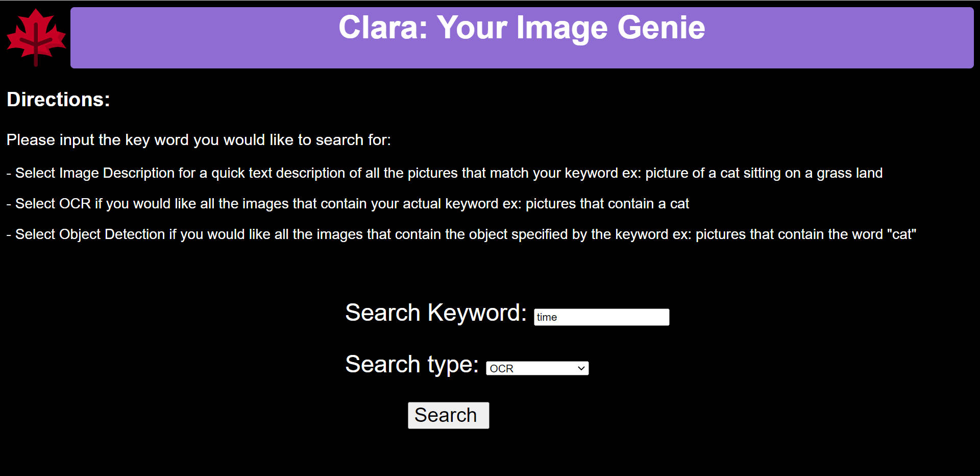Image resolution: width=980 pixels, height=476 pixels.
Task: Click the 'Please input the key word' line
Action: click(x=199, y=140)
